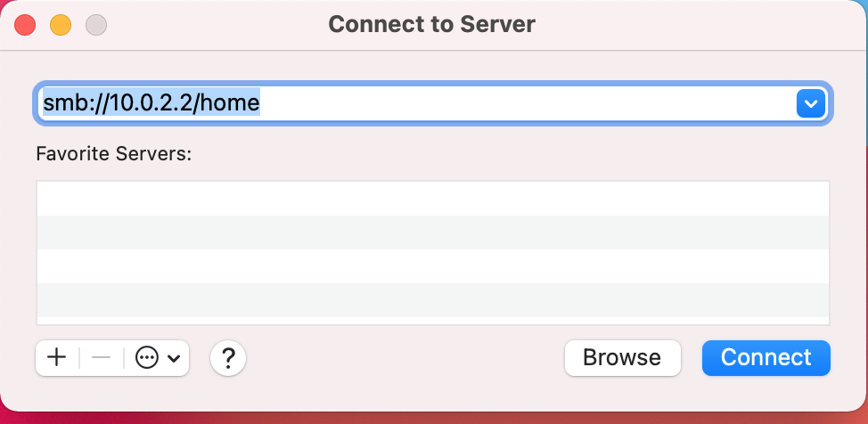The height and width of the screenshot is (424, 868).
Task: Select the fourth row in Favorite Servers list
Action: coord(433,300)
